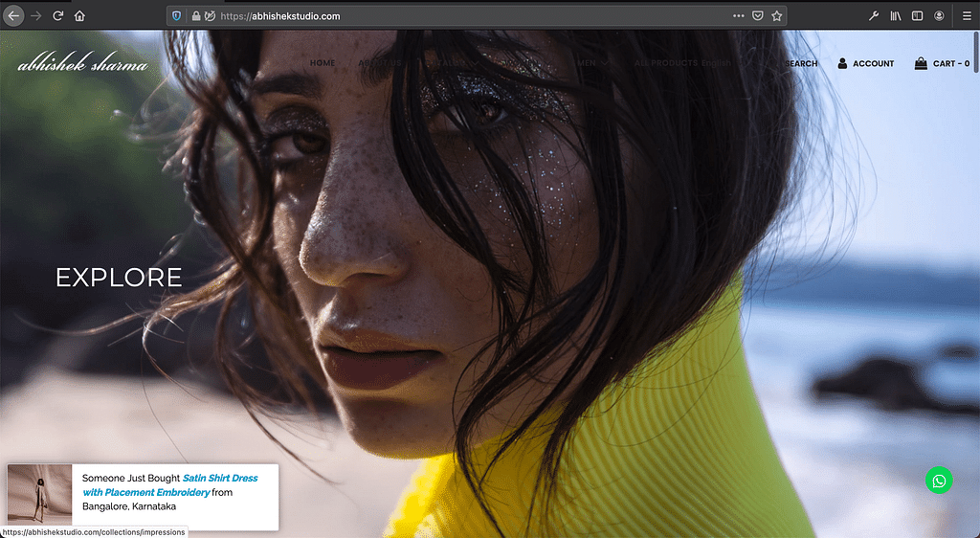The image size is (980, 538).
Task: Expand the MEN navigation dropdown
Action: click(x=589, y=63)
